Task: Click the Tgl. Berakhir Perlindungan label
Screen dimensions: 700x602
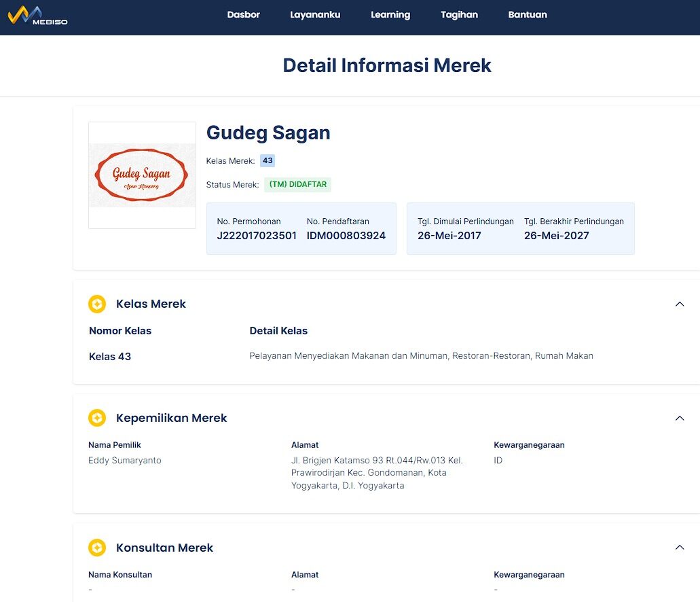Action: coord(574,222)
